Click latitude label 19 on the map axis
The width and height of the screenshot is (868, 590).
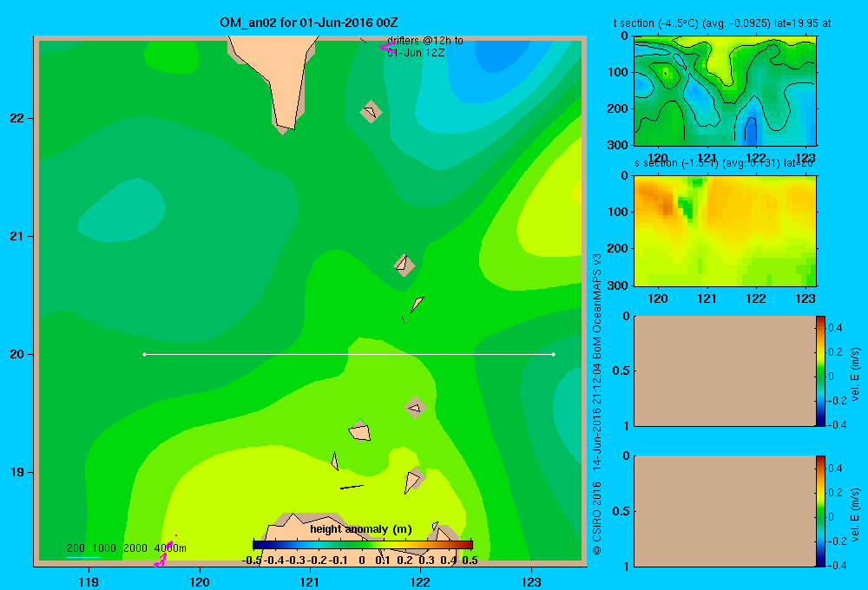pos(16,472)
